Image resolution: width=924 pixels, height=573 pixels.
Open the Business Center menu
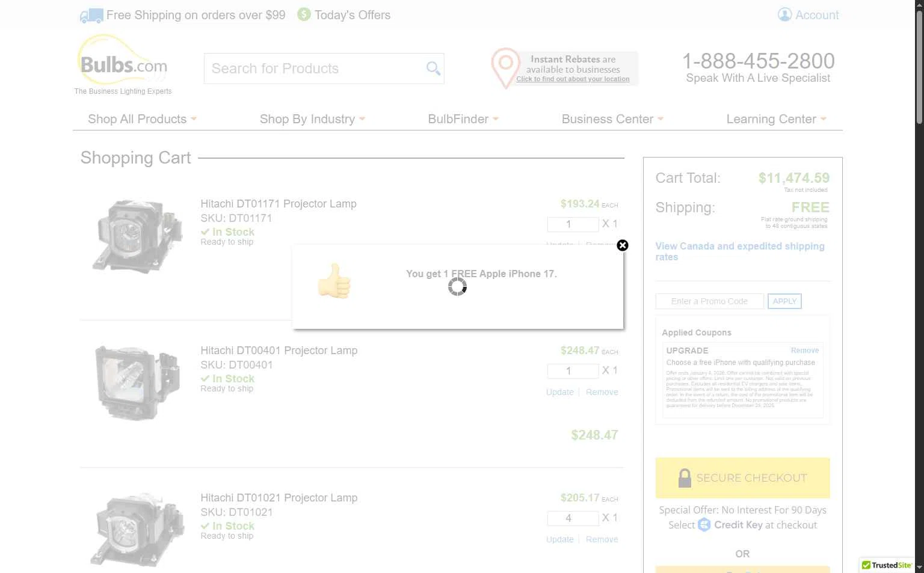point(612,119)
